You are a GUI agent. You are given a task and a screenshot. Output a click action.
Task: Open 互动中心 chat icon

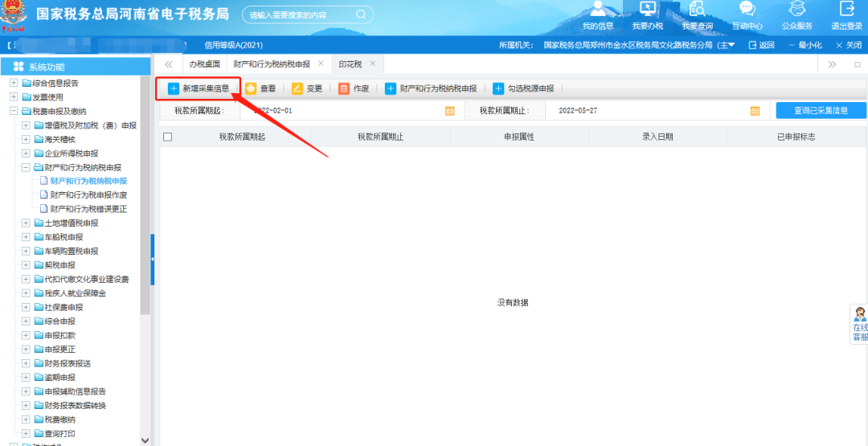click(x=747, y=9)
